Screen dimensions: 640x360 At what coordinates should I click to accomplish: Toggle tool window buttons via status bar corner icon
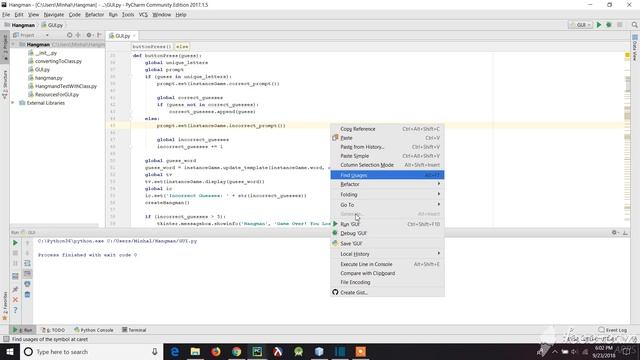pos(6,339)
